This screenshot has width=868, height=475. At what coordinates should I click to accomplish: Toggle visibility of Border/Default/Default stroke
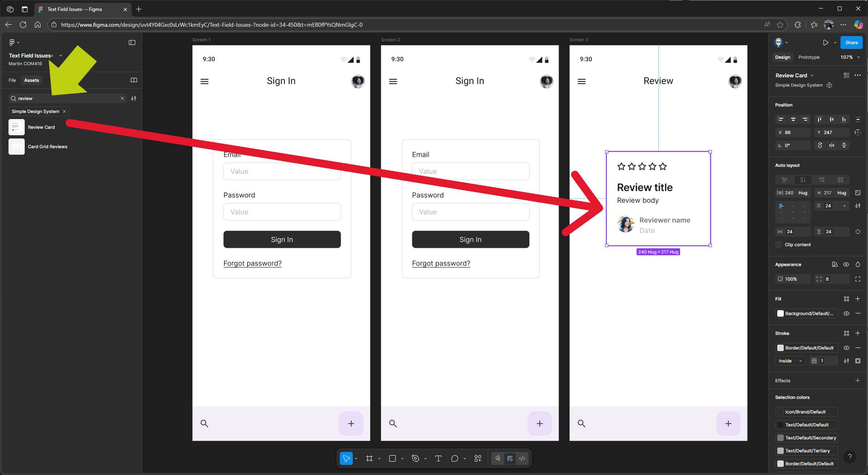[846, 348]
